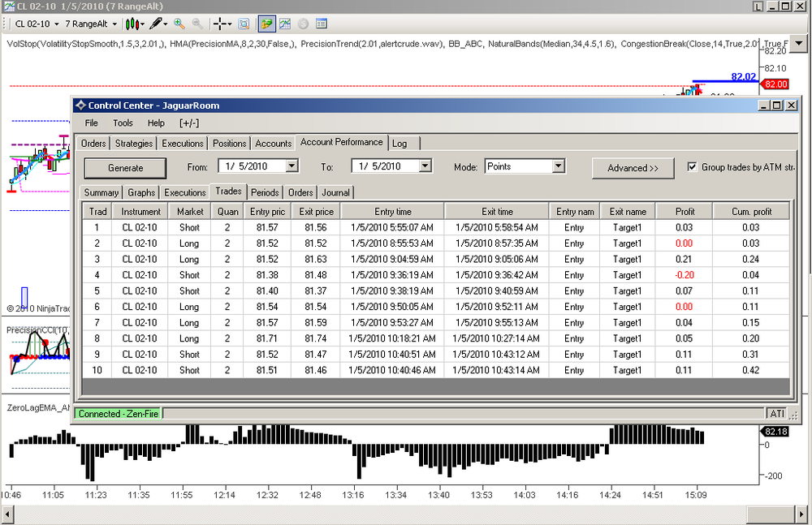
Task: Open the drawing tools pen dropdown
Action: (158, 24)
